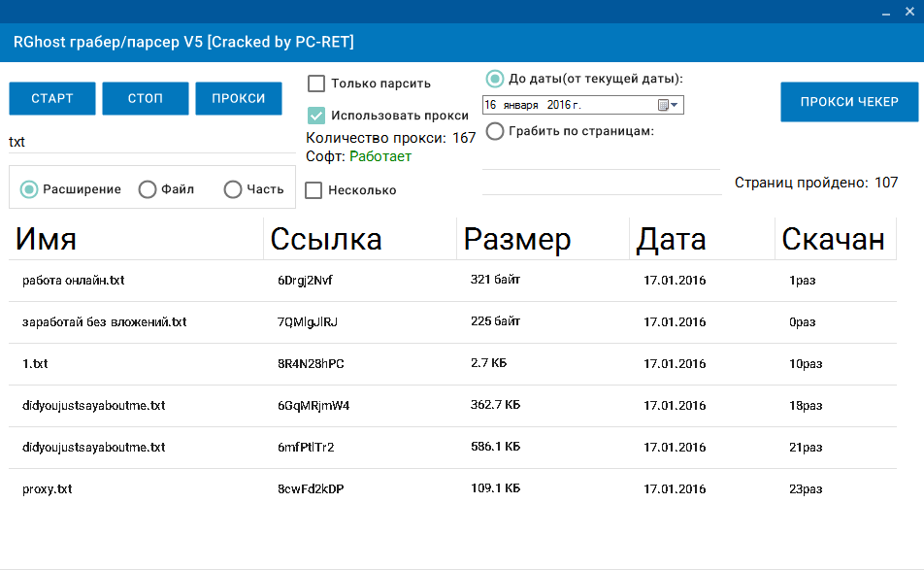The width and height of the screenshot is (924, 570).
Task: Click the txt extension input field
Action: [x=146, y=142]
